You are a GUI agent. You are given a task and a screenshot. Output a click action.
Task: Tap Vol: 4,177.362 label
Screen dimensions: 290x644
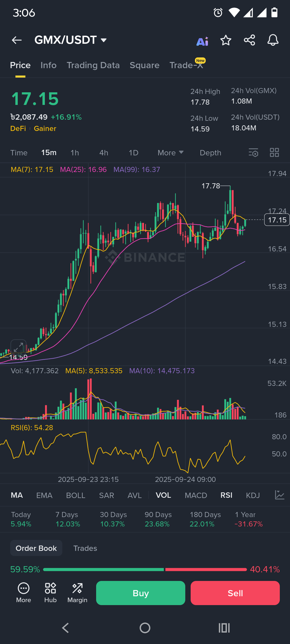[35, 371]
